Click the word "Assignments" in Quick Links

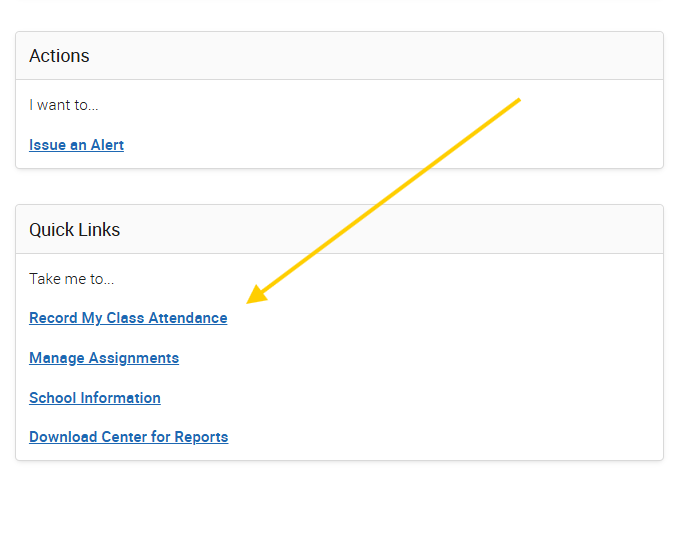134,358
